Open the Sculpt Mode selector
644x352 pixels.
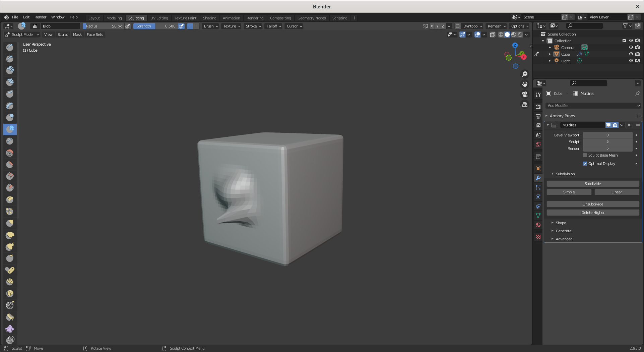[x=22, y=35]
